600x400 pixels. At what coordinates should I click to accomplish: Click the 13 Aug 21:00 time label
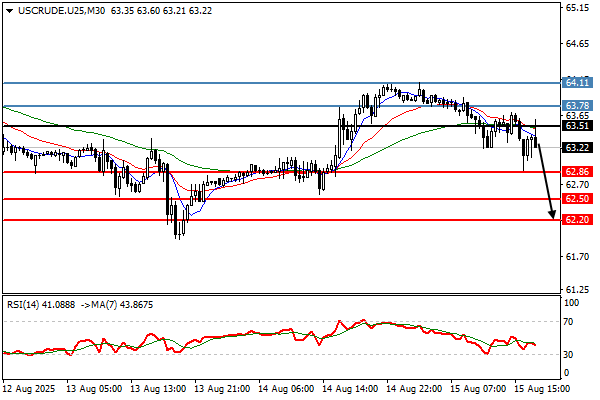[x=222, y=389]
